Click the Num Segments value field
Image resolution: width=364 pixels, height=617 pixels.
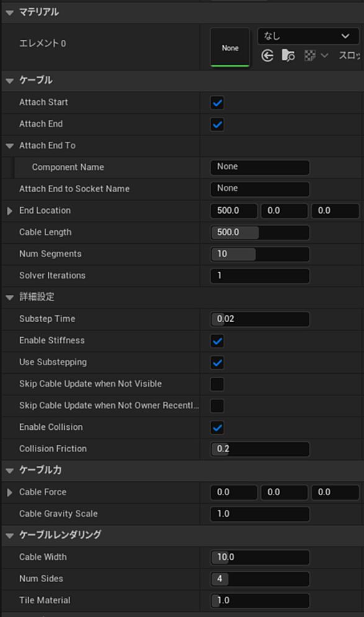(x=260, y=254)
